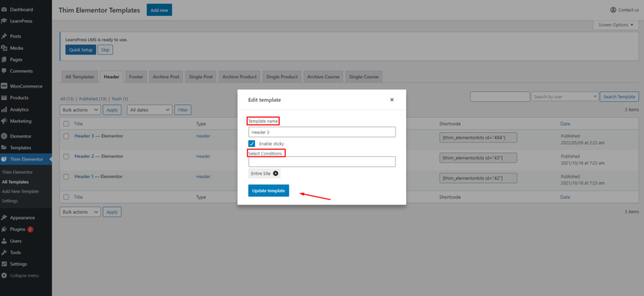
Task: Click the Elementor icon in sidebar
Action: pos(4,136)
